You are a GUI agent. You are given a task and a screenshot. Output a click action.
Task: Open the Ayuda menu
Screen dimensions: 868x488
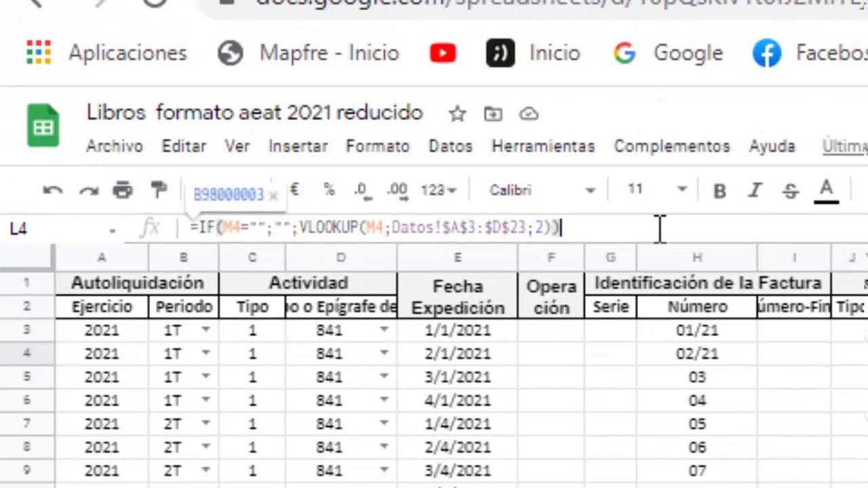(772, 146)
